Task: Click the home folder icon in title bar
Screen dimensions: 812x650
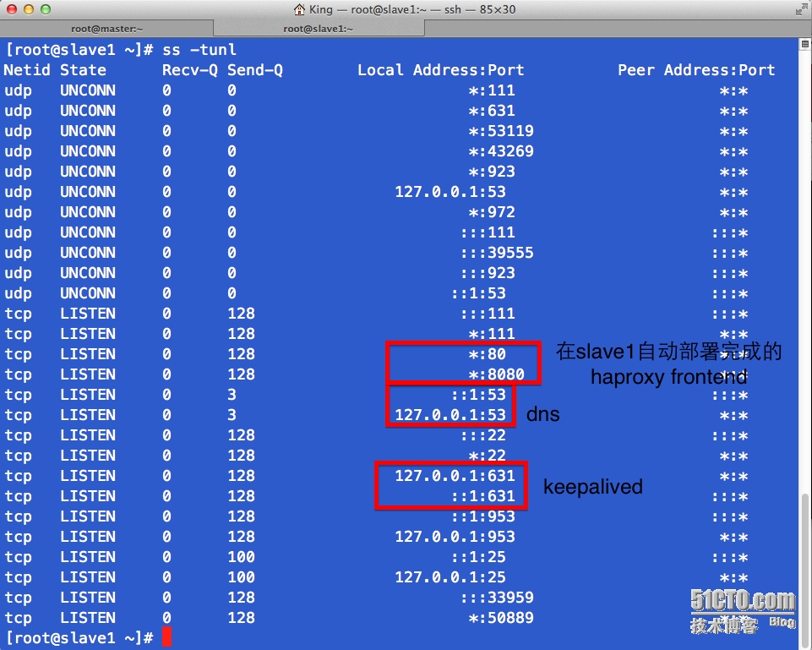Action: coord(299,9)
